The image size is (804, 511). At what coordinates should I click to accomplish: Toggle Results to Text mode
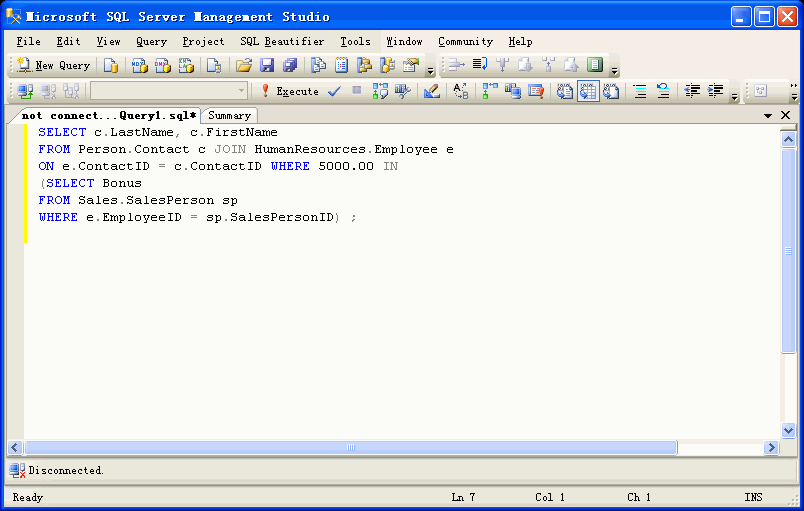tap(564, 91)
